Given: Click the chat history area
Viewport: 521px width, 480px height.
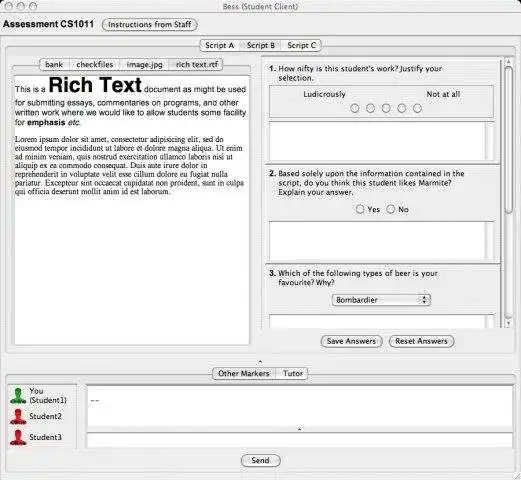Looking at the screenshot, I should (299, 406).
